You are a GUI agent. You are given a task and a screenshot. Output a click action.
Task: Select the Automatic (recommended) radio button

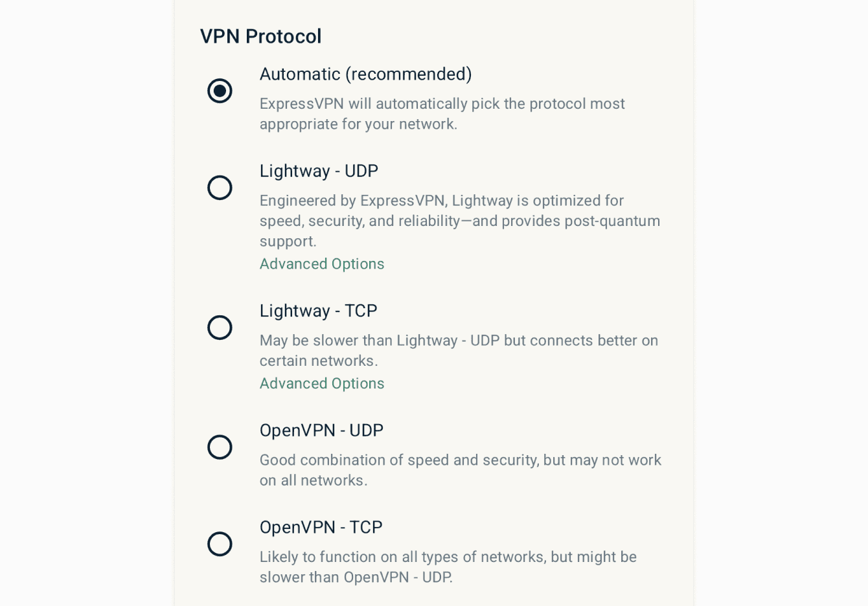point(220,91)
